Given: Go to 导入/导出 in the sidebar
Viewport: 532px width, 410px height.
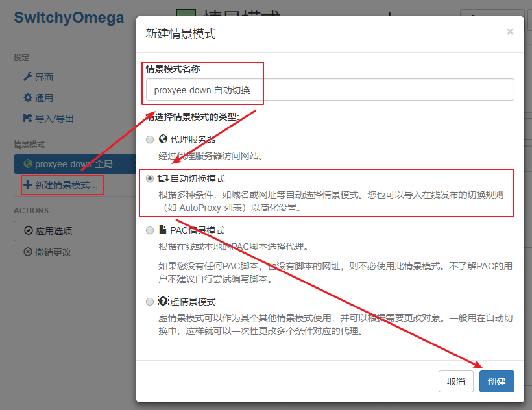Looking at the screenshot, I should point(54,119).
